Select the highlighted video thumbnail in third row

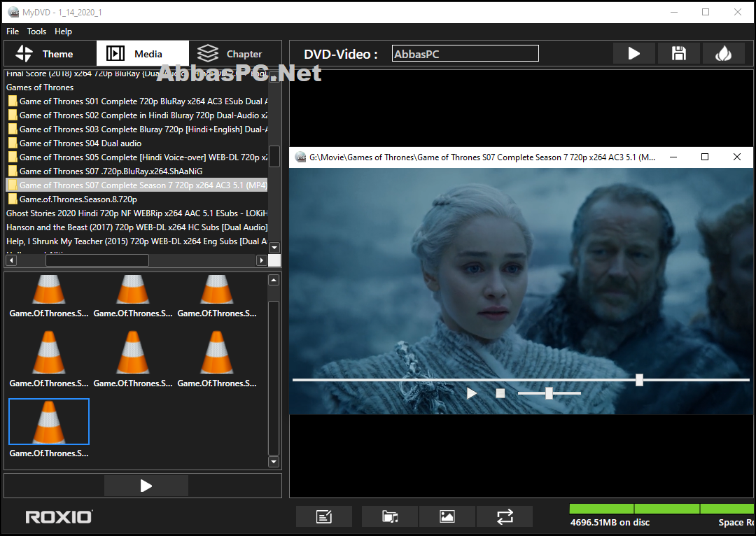49,422
